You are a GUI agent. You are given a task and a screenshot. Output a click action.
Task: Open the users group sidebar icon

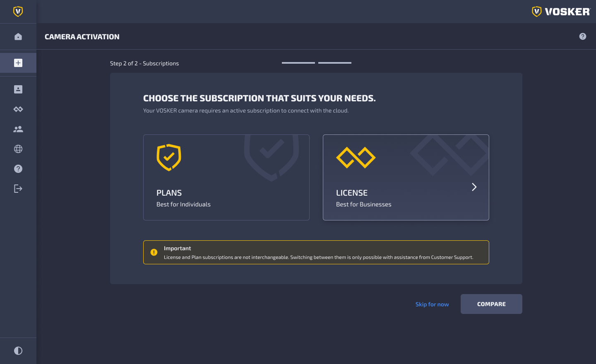pyautogui.click(x=18, y=129)
